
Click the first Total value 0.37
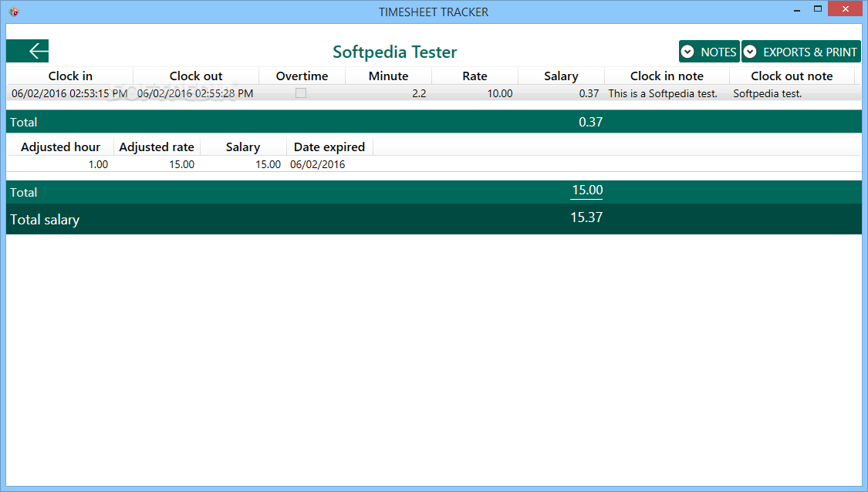[x=591, y=122]
